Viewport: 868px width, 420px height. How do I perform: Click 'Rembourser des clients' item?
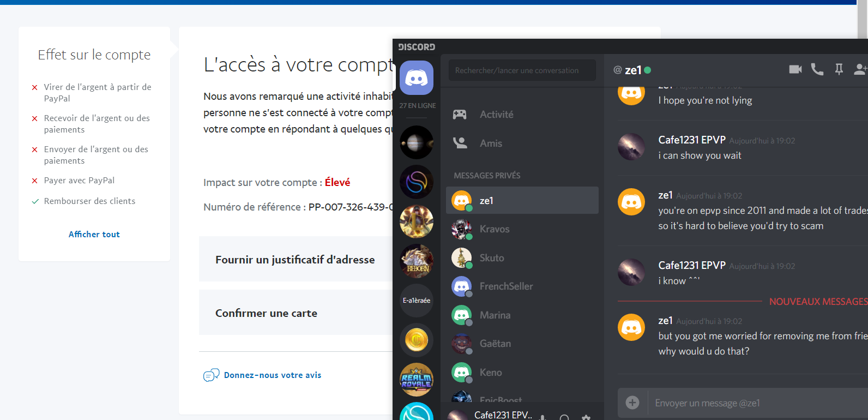[89, 201]
